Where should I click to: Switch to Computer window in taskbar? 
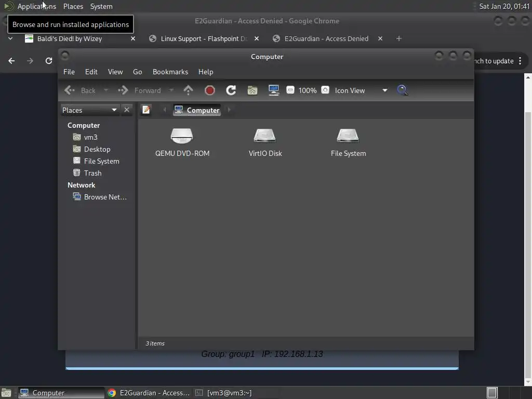click(x=61, y=393)
